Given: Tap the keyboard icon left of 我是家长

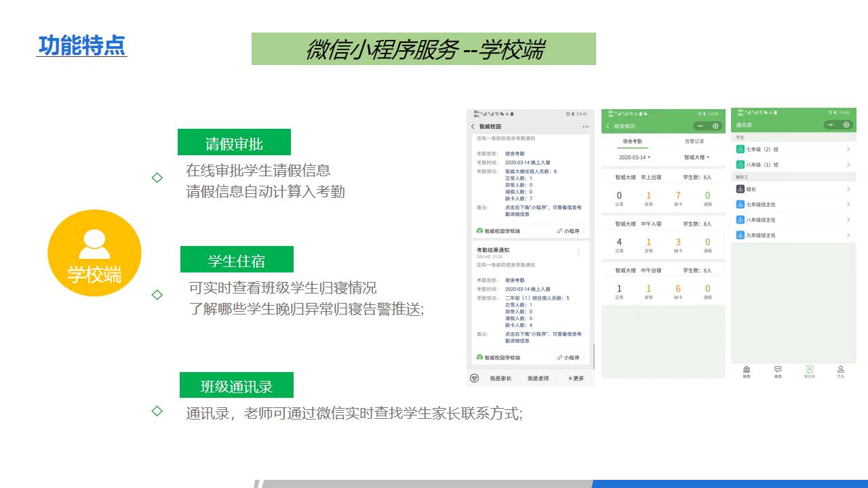Looking at the screenshot, I should click(x=475, y=378).
